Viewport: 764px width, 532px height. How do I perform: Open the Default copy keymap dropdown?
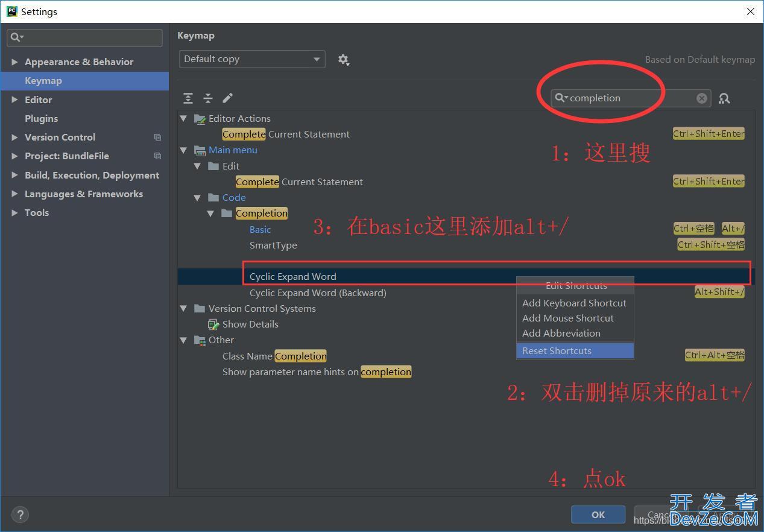tap(252, 59)
